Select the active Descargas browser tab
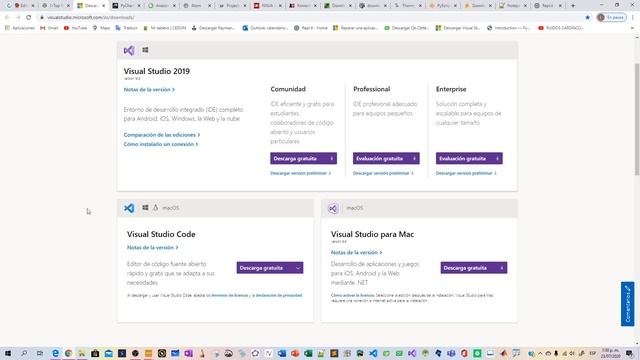 91,6
